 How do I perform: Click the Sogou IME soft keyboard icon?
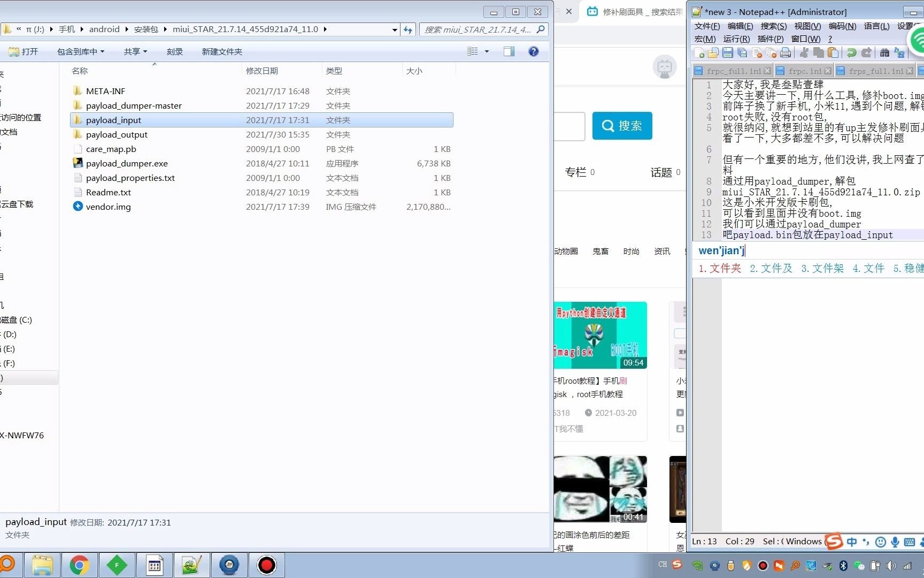tap(909, 542)
